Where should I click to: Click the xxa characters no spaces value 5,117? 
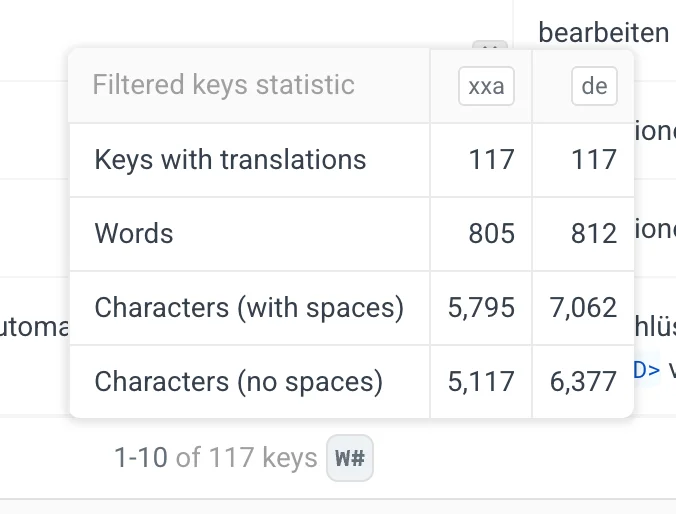(x=482, y=381)
